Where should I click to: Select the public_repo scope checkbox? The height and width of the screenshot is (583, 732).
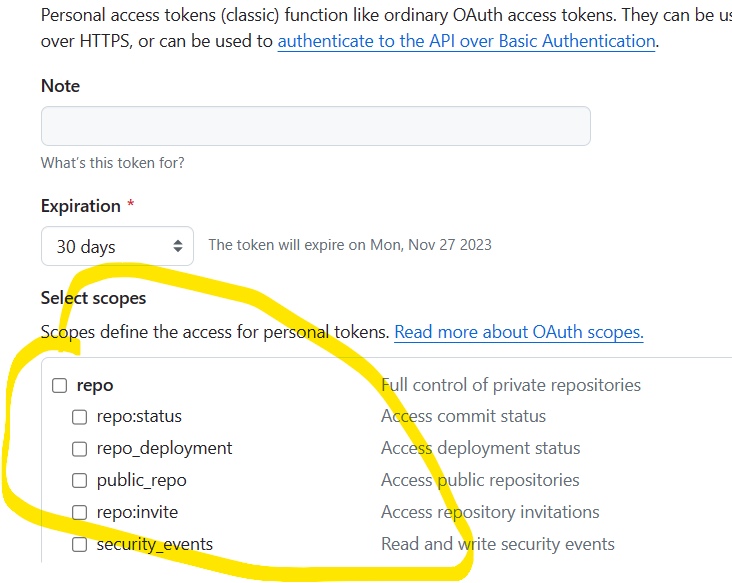point(80,481)
